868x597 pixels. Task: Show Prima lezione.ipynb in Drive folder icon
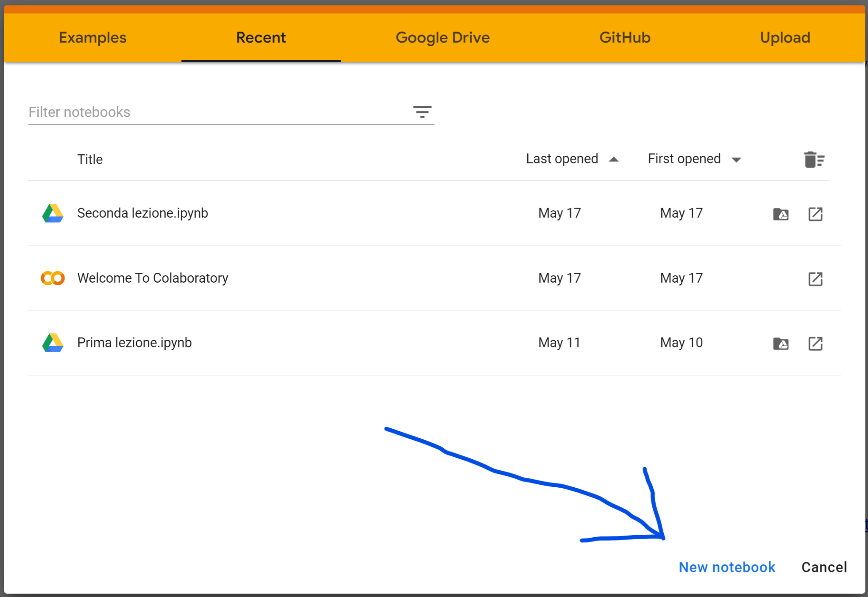point(781,344)
